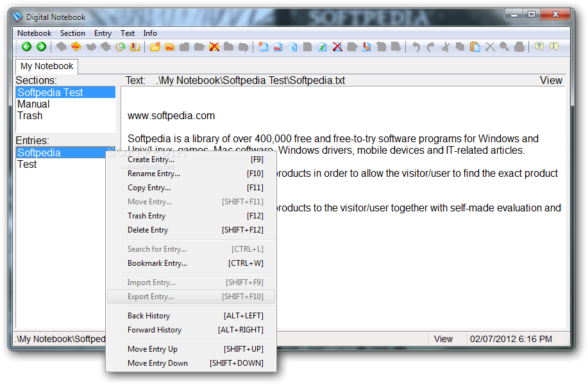Select the My Notebook tab
The width and height of the screenshot is (588, 385).
[47, 66]
